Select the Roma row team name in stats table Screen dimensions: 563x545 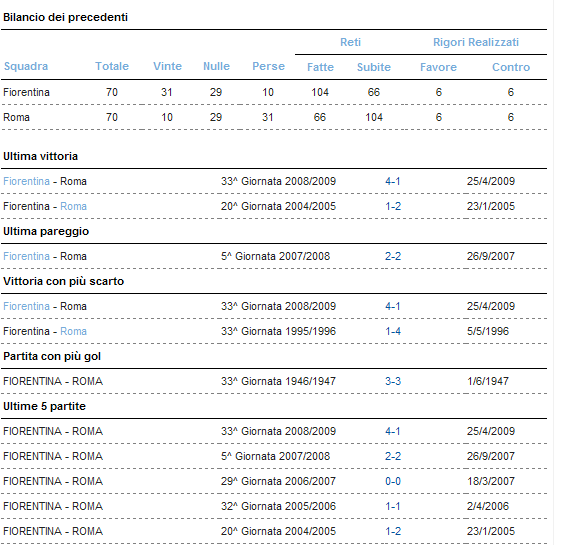[x=16, y=117]
